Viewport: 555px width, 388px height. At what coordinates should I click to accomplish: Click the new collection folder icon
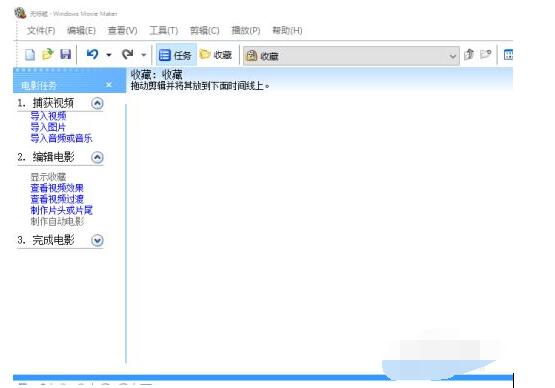(x=486, y=55)
